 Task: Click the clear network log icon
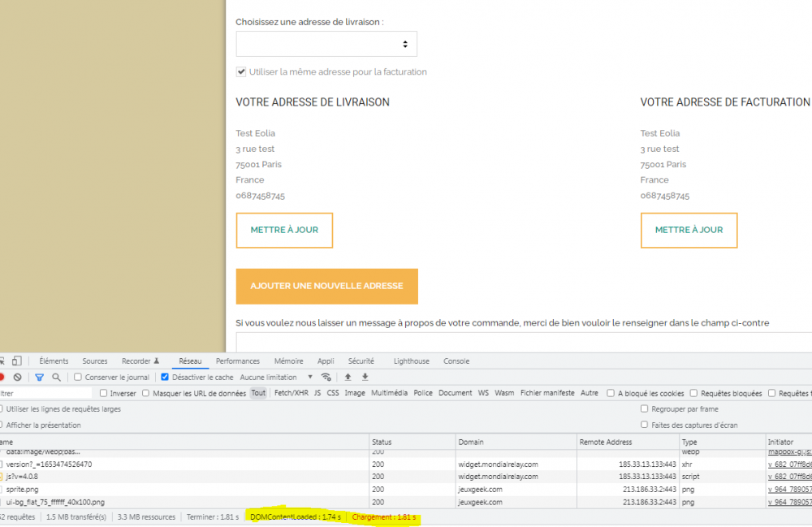(18, 378)
